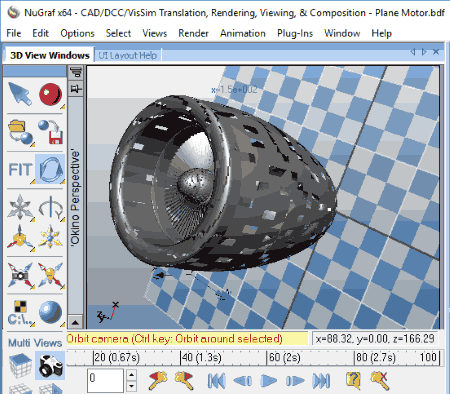Play the animation forward
The height and width of the screenshot is (394, 450).
(x=268, y=381)
